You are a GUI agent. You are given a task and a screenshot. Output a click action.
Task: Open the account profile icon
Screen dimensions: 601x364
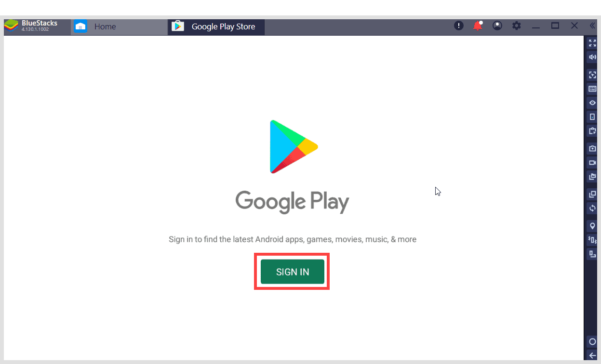click(497, 26)
